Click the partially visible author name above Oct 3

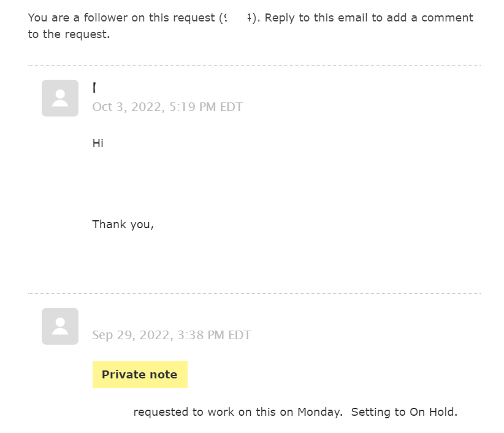tap(94, 88)
